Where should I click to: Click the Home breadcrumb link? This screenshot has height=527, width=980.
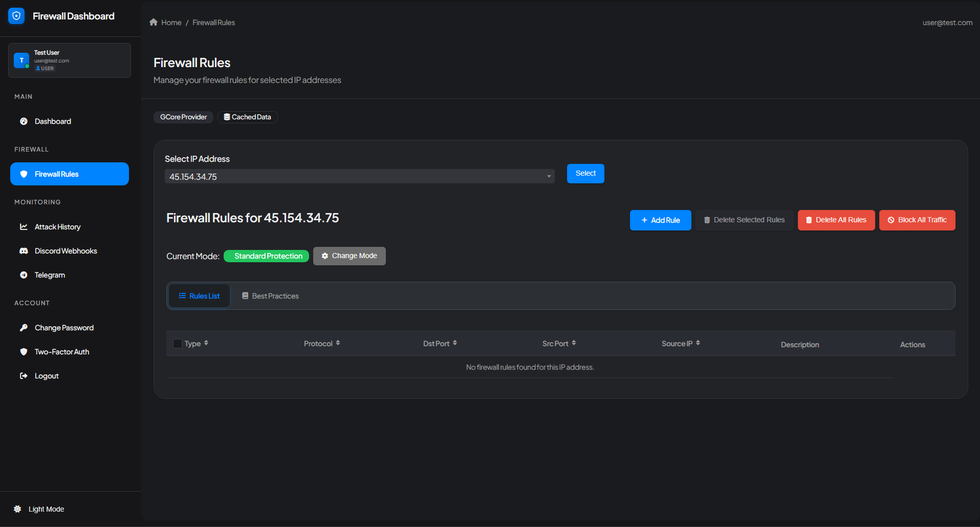click(165, 23)
